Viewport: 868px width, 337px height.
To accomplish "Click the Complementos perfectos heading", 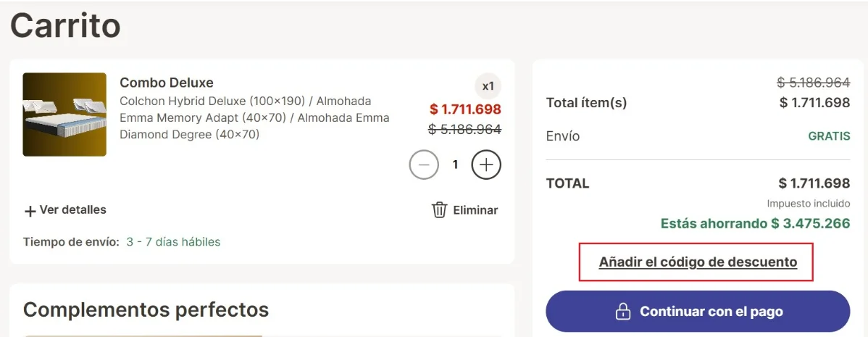I will (x=146, y=310).
